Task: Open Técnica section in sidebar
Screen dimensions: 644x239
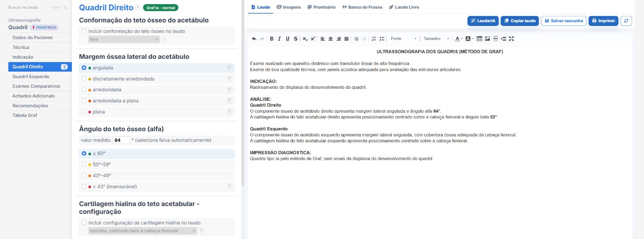Action: 40,47
